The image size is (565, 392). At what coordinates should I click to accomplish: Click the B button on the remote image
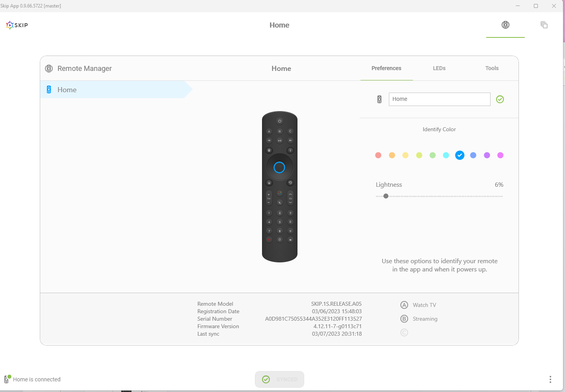(280, 132)
